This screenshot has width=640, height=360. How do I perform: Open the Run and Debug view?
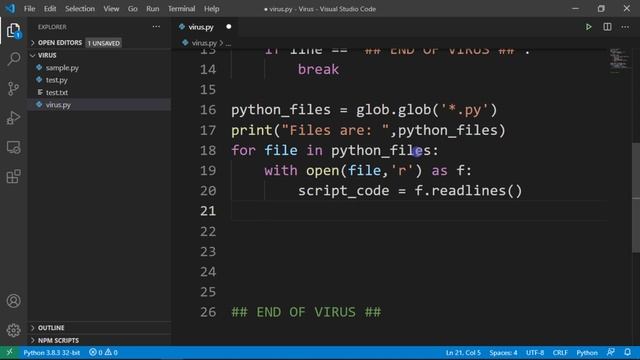coord(13,118)
